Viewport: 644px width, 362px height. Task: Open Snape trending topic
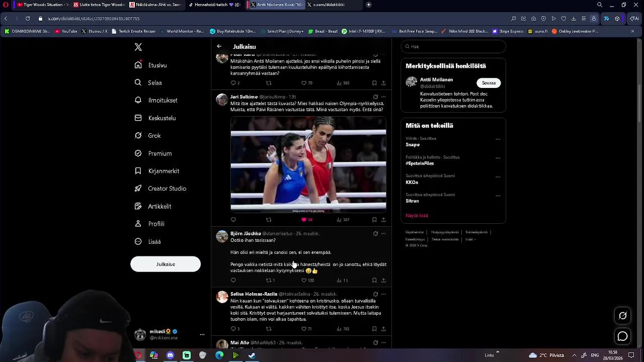[x=413, y=144]
